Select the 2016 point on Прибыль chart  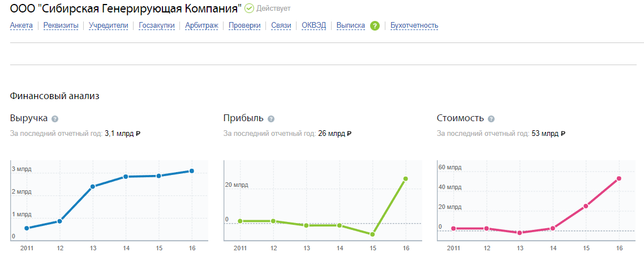[x=405, y=179]
